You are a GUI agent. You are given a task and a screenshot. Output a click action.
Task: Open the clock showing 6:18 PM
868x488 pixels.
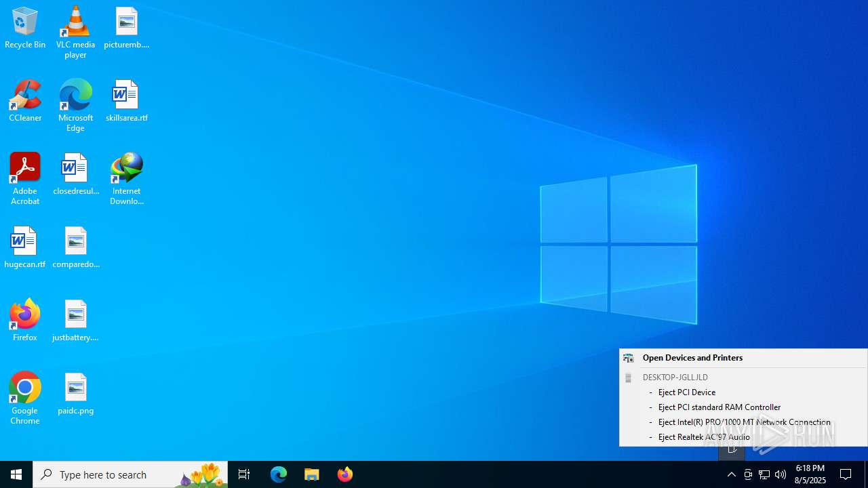(810, 474)
